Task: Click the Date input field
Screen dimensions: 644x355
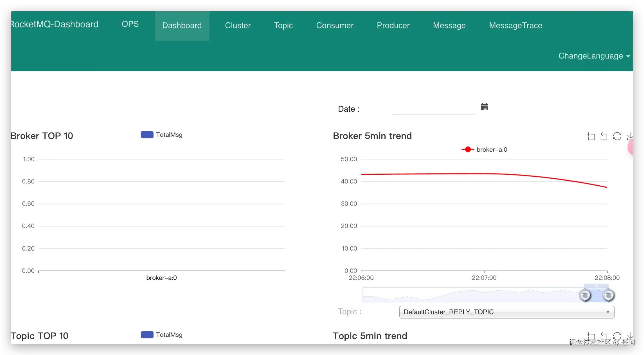Action: (x=433, y=109)
